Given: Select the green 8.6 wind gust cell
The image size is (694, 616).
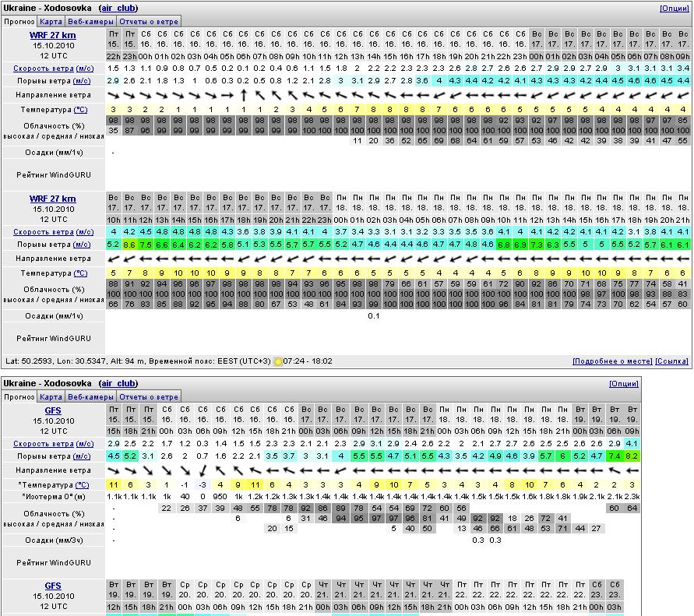Looking at the screenshot, I should click(x=129, y=245).
